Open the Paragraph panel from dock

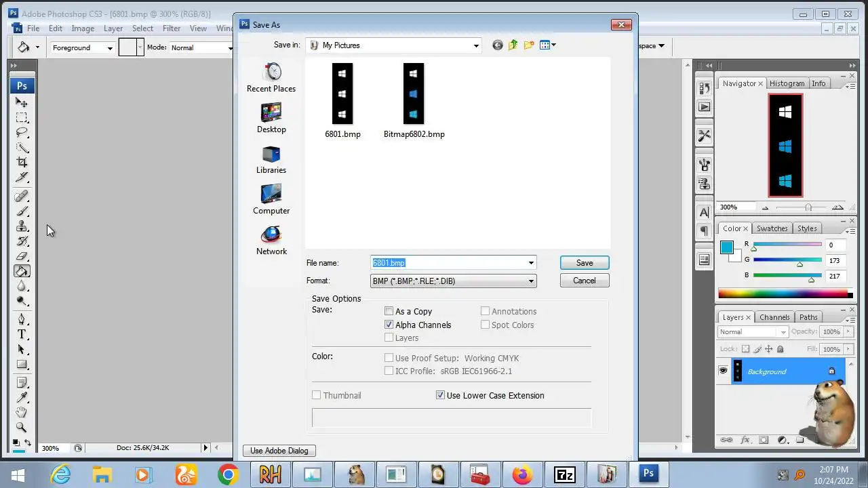704,231
